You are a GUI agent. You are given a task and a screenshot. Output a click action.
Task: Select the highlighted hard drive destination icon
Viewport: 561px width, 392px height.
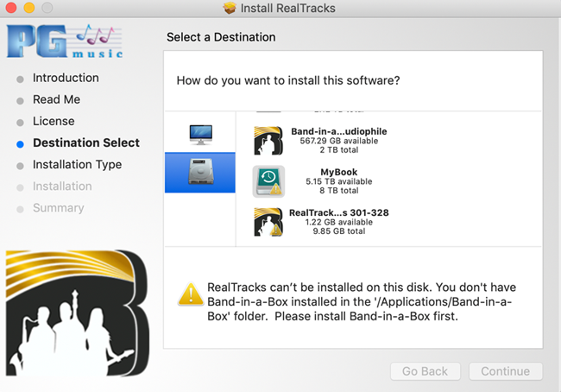pos(201,172)
